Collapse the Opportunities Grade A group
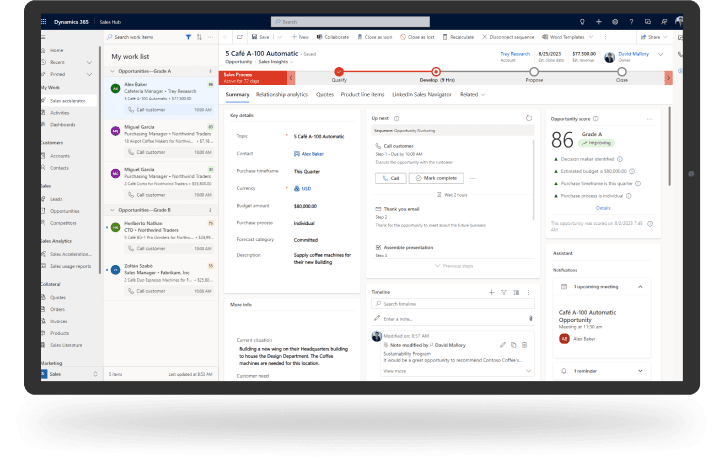724x462 pixels. (113, 71)
